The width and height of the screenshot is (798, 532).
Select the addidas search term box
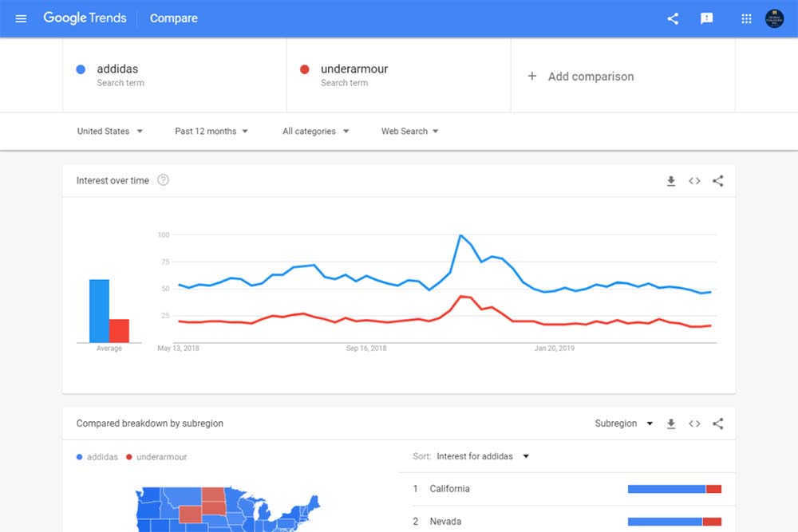175,75
